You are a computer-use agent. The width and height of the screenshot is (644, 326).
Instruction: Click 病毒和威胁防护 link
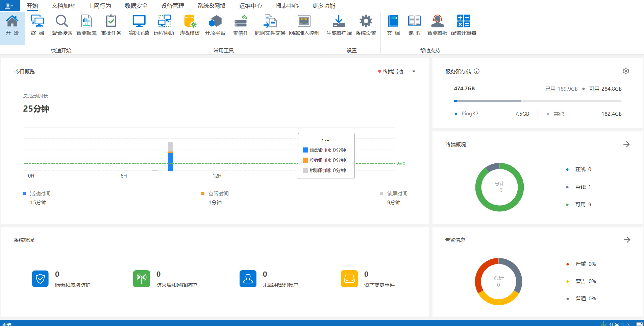click(x=73, y=285)
